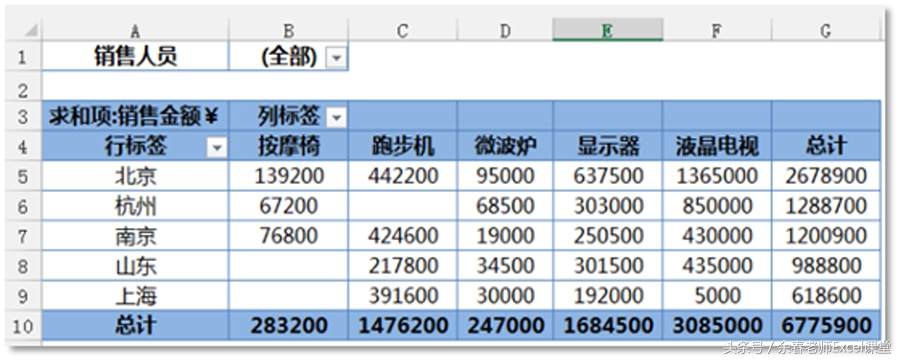
Task: Select row 7 header
Action: point(23,236)
